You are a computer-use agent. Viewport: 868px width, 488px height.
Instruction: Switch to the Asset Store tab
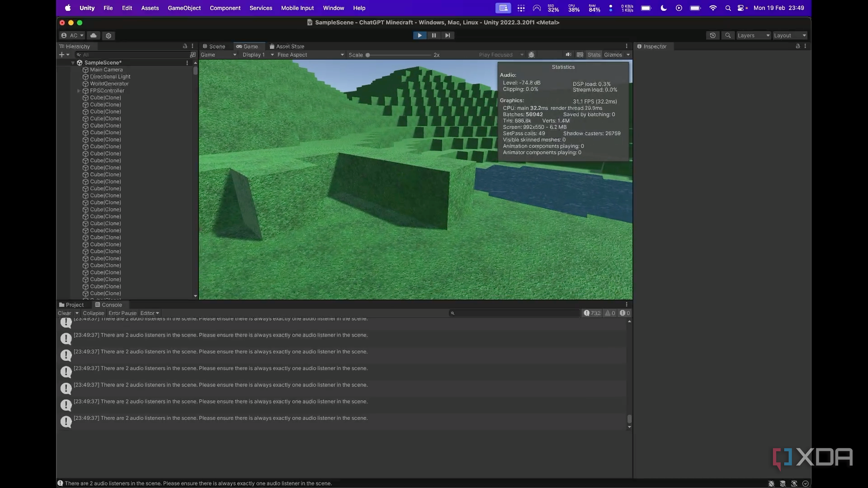pyautogui.click(x=287, y=47)
